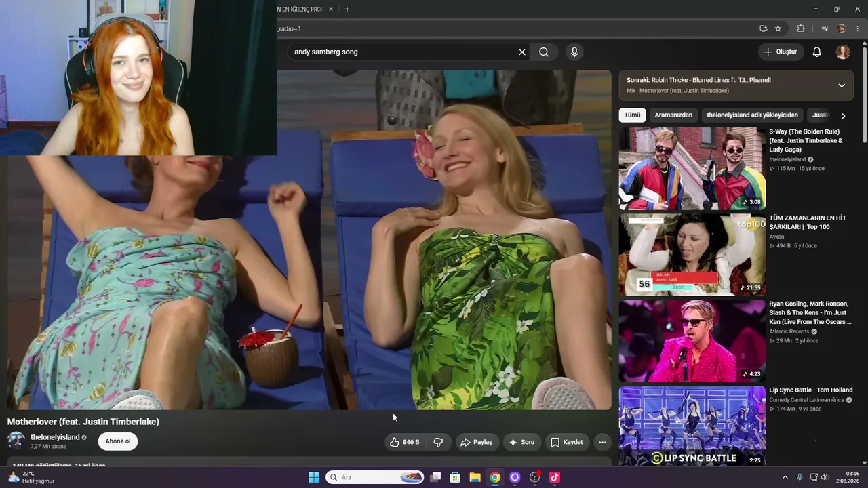Open Task View on the taskbar

click(x=436, y=477)
